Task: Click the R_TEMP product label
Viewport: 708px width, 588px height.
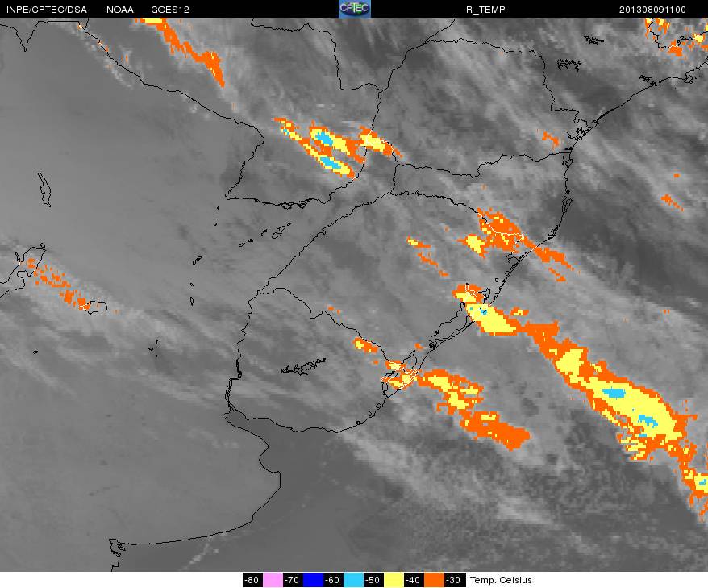Action: pos(485,10)
